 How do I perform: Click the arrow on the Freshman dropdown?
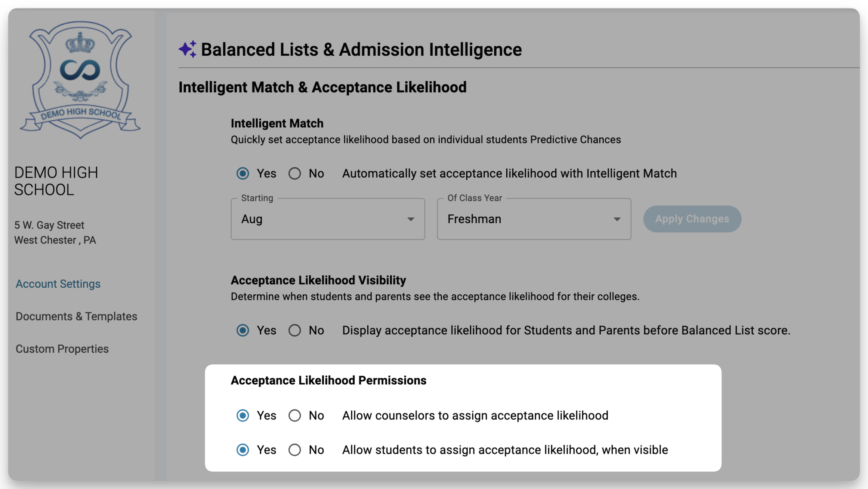point(617,219)
